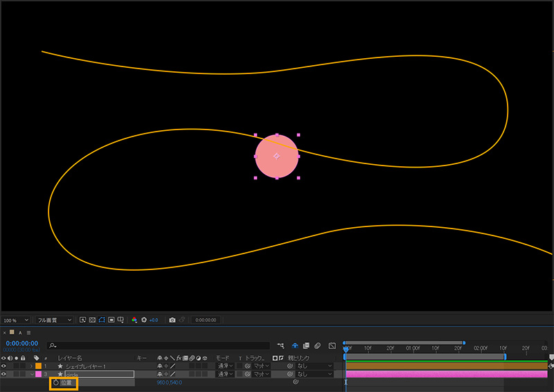Image resolution: width=554 pixels, height=392 pixels.
Task: Click the timeline layer search field
Action: click(159, 345)
